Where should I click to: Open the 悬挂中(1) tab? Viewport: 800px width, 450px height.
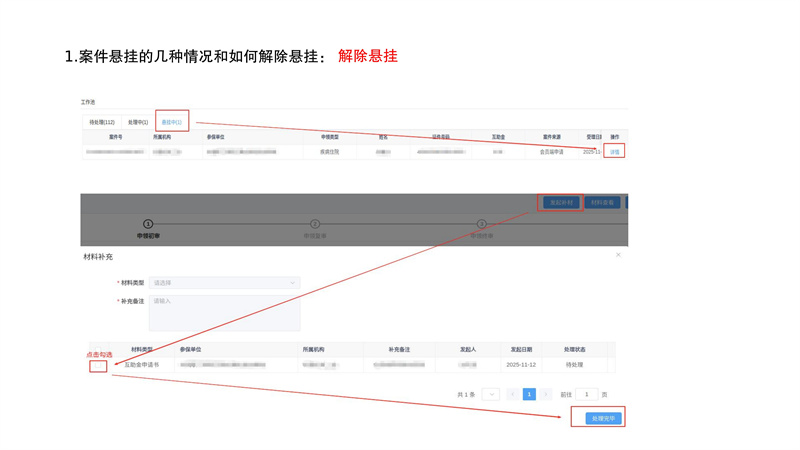[x=172, y=122]
